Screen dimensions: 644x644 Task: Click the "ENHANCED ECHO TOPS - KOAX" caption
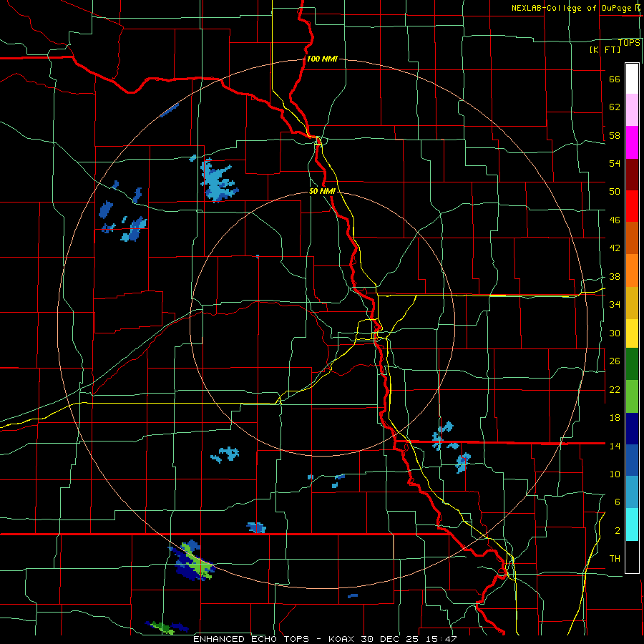(x=275, y=639)
